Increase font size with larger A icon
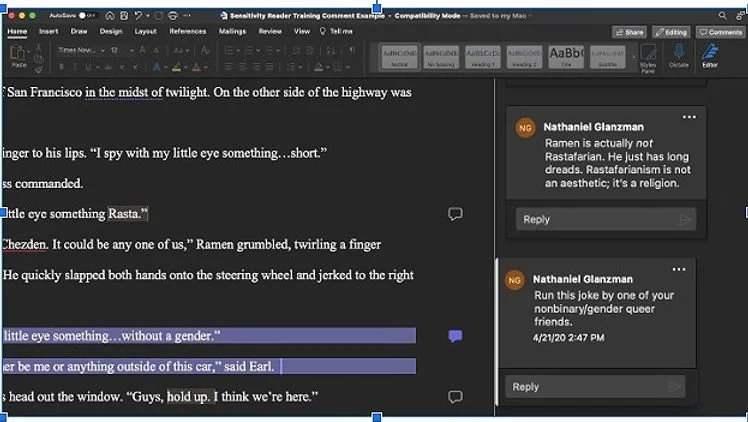748x422 pixels. click(142, 50)
